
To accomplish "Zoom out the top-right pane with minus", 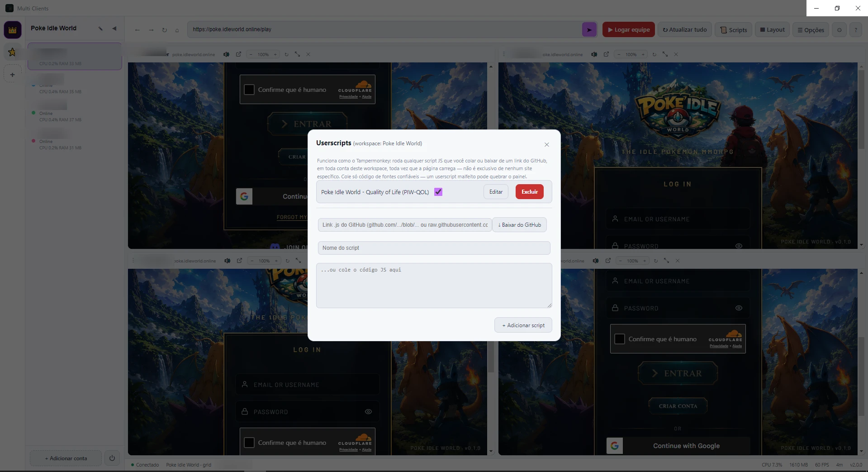I will [x=619, y=54].
